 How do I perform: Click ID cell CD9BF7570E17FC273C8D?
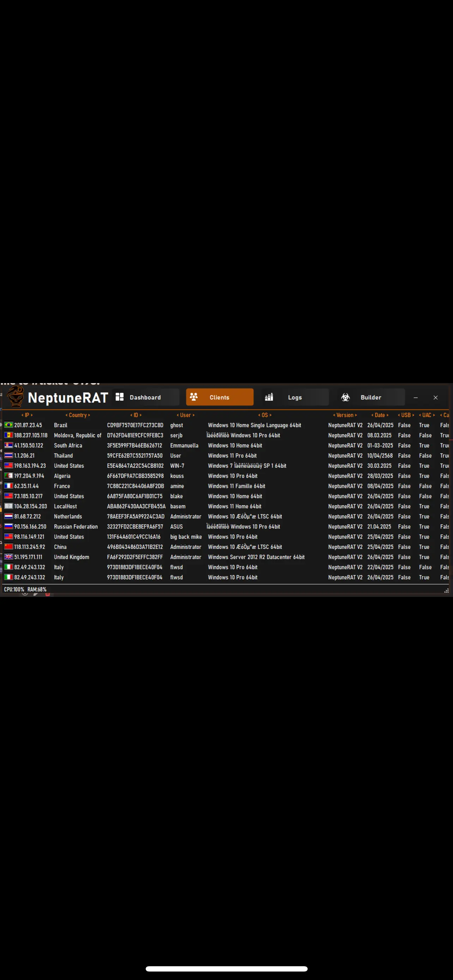[x=135, y=425]
